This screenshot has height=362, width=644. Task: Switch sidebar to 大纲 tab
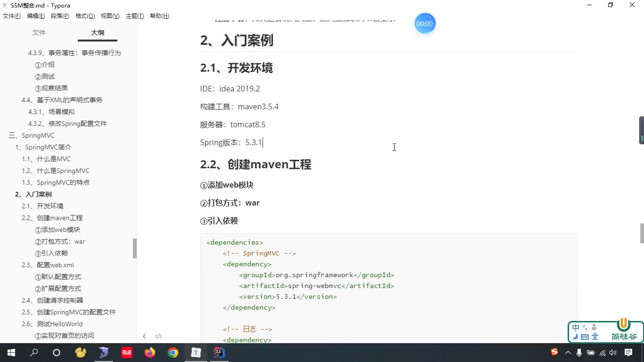98,33
